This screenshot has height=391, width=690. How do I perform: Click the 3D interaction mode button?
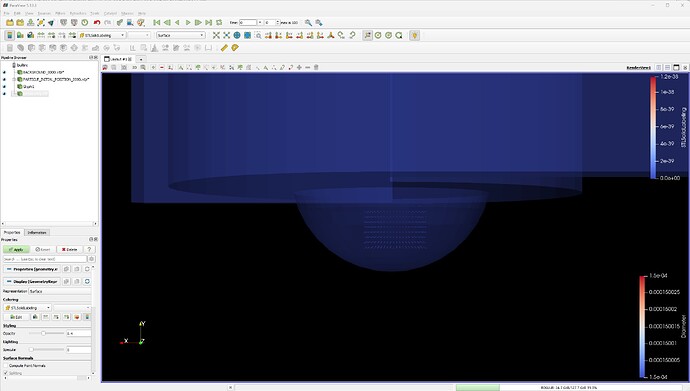134,67
